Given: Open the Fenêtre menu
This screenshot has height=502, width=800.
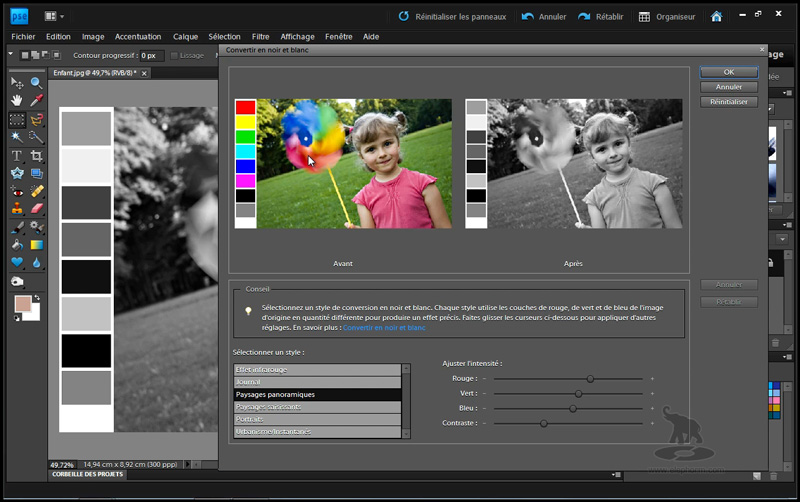Looking at the screenshot, I should point(338,37).
